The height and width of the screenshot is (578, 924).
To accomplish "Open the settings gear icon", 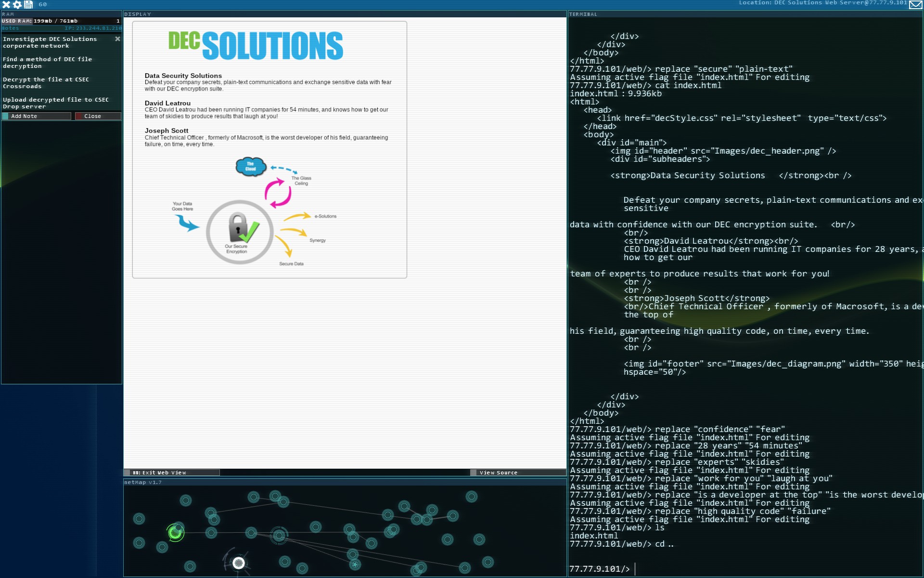I will click(x=17, y=4).
